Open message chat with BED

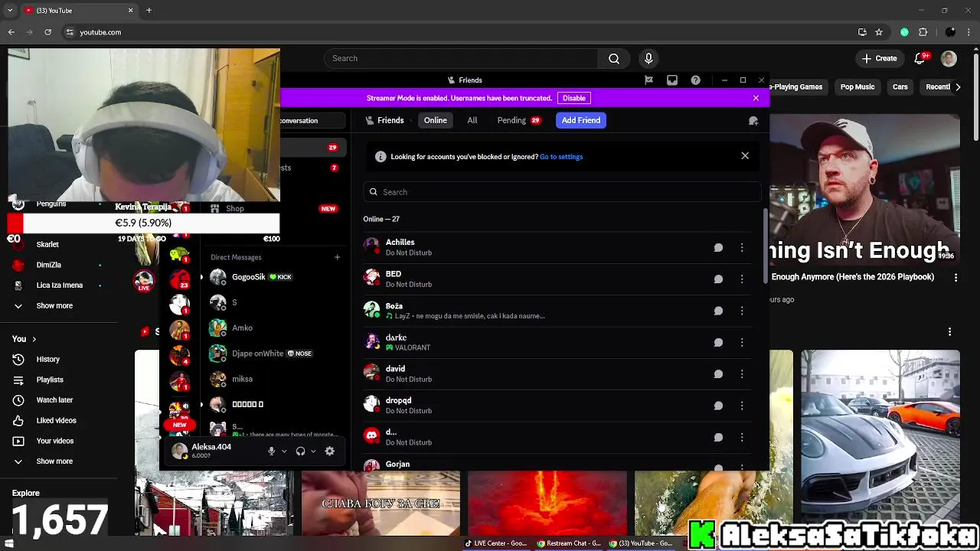[718, 279]
